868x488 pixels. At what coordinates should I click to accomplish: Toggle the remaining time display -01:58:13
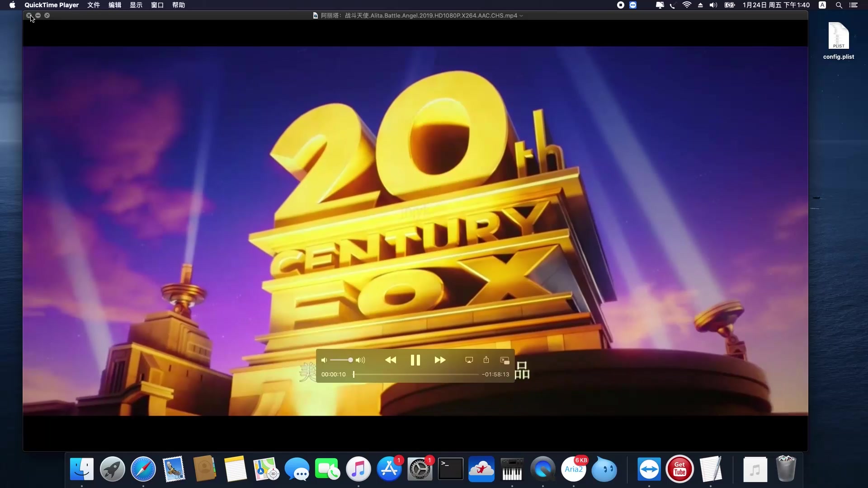tap(495, 375)
